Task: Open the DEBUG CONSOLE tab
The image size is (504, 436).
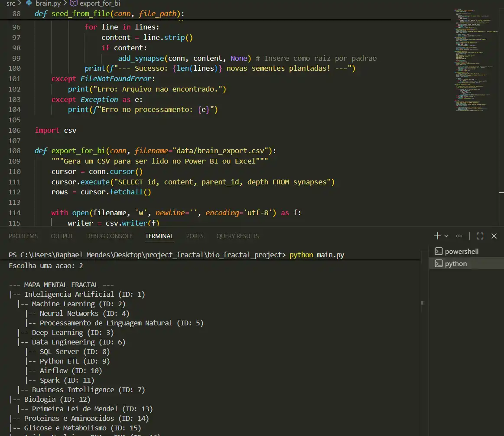Action: (x=109, y=236)
